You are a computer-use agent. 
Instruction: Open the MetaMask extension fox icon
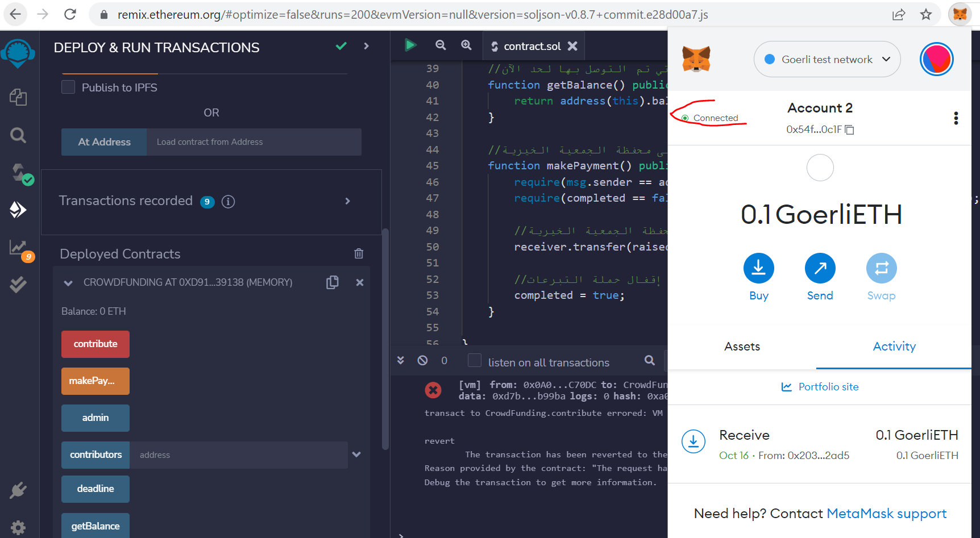(960, 14)
